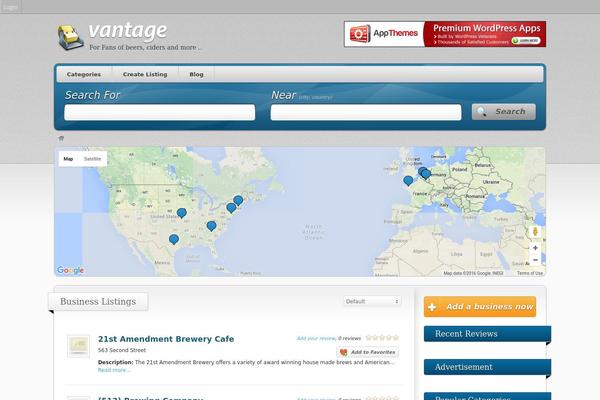Focus the Near location input field

pos(366,112)
